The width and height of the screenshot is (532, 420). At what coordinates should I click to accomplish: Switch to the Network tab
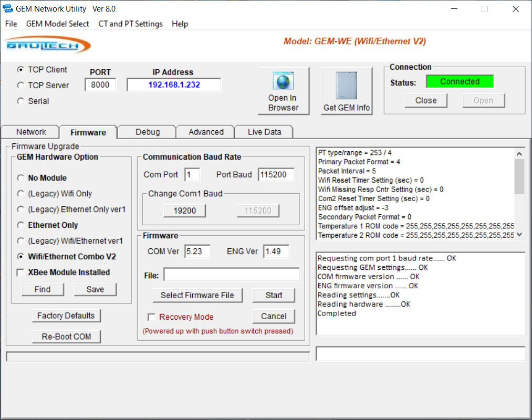(31, 132)
